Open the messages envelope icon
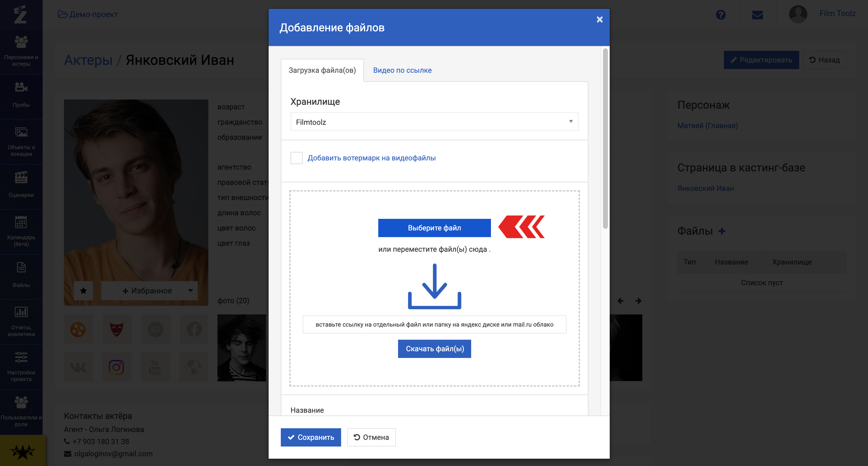 click(757, 15)
